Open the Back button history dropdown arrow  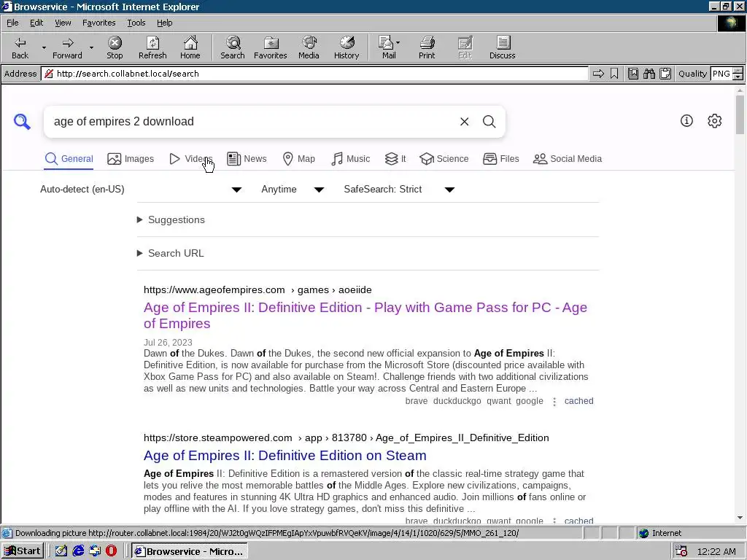(44, 47)
